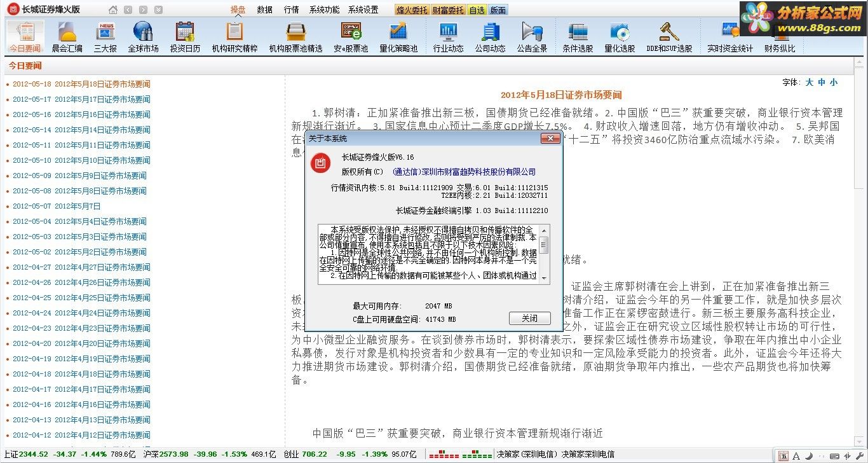Click the red-green market breadth indicator
Viewport: 868px width, 463px height.
(460, 455)
